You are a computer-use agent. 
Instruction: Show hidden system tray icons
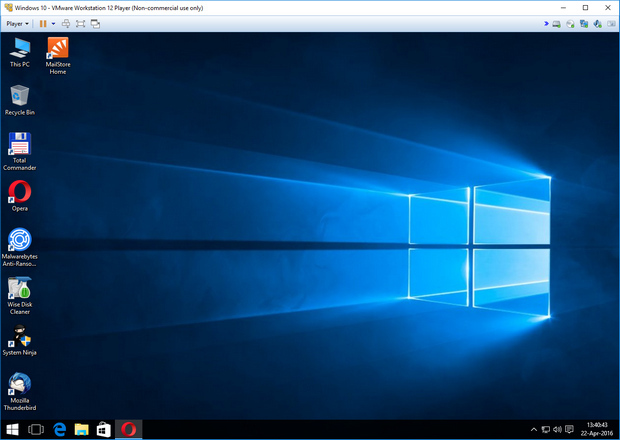(534, 429)
